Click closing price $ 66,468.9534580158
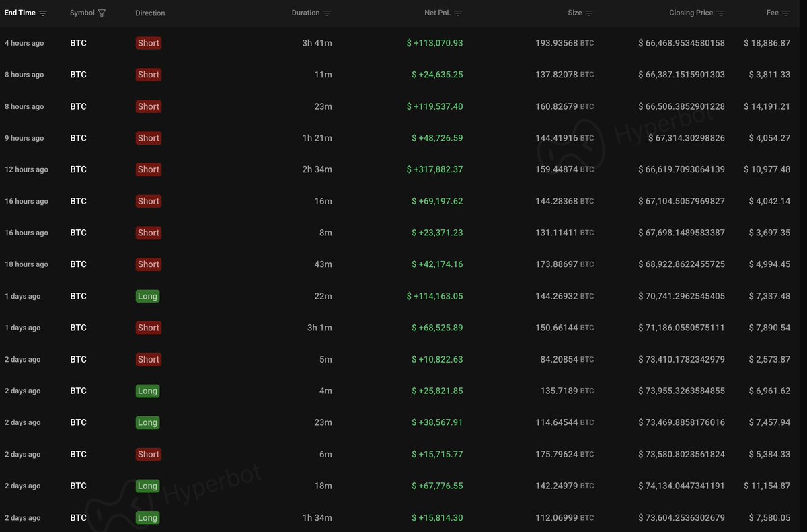 (682, 43)
